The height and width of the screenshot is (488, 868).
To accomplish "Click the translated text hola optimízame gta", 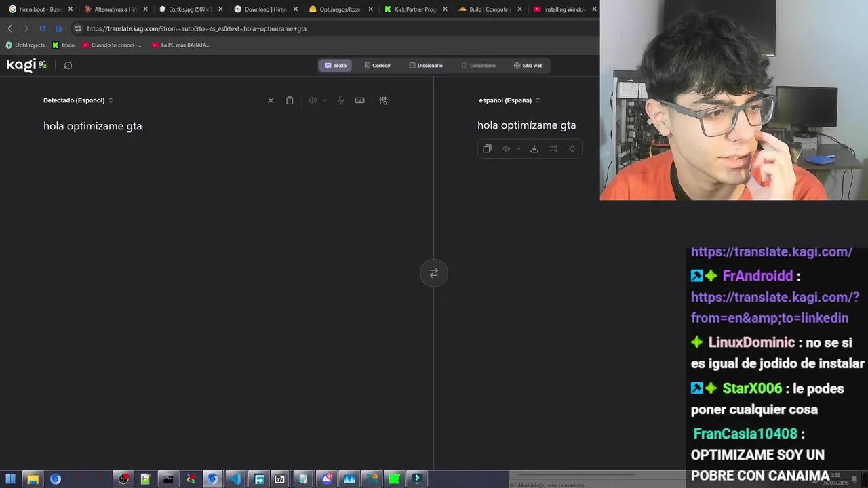I will coord(527,125).
